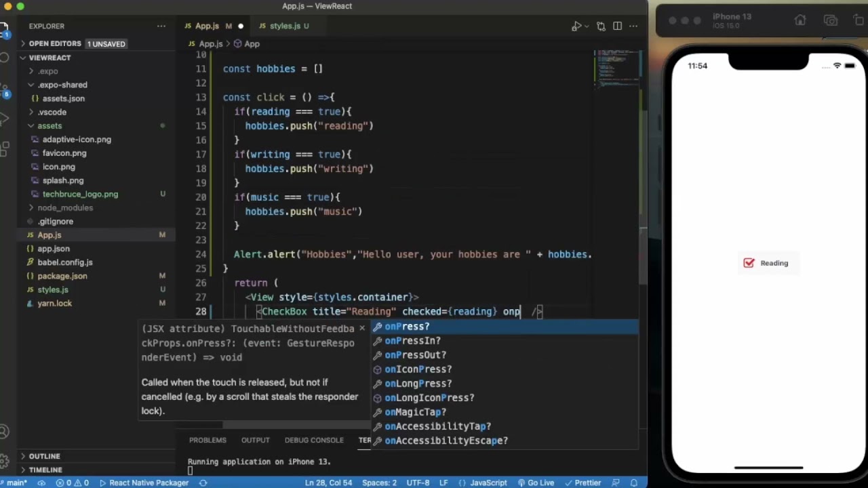868x488 pixels.
Task: Select the onPressIn? suggestion
Action: tap(505, 341)
